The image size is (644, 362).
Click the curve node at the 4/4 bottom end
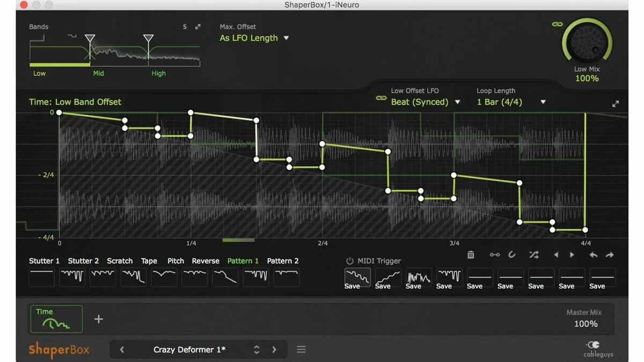coord(586,230)
